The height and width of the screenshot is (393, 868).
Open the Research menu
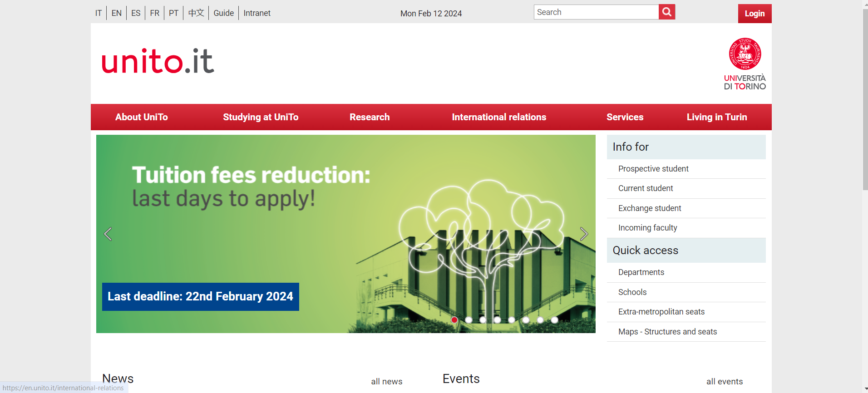370,117
